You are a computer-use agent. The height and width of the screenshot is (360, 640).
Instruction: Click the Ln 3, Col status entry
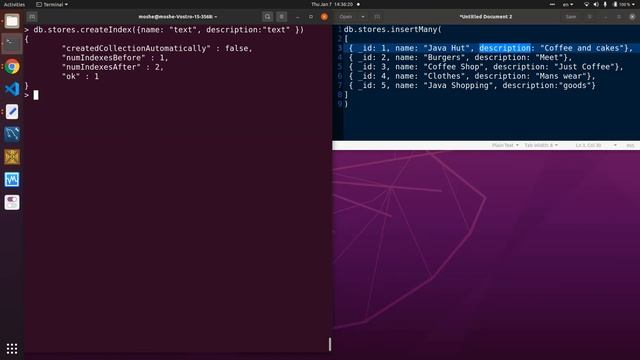click(x=588, y=145)
